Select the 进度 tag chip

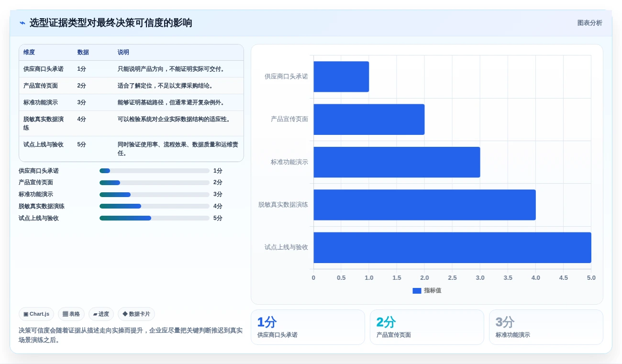click(101, 314)
